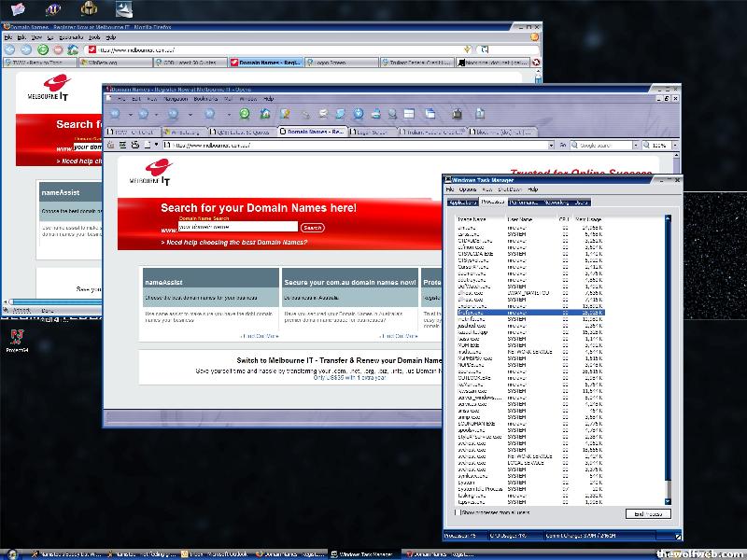Open the Options menu in Task Manager

click(x=468, y=189)
